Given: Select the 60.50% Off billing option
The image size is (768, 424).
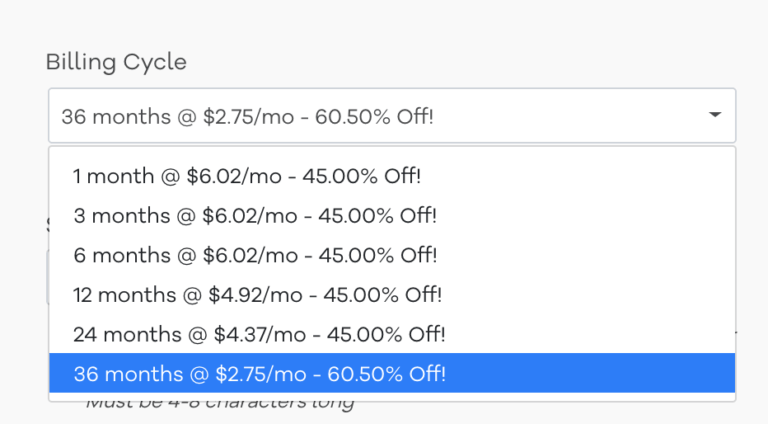Looking at the screenshot, I should pos(392,373).
